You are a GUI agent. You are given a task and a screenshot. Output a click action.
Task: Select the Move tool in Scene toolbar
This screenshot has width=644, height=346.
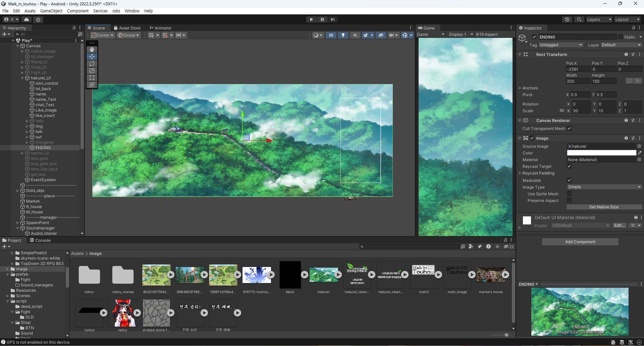(x=92, y=57)
